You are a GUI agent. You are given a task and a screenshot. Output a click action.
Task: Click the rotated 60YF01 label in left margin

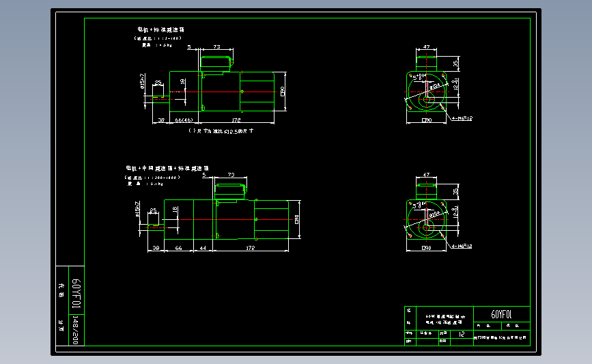coord(76,294)
